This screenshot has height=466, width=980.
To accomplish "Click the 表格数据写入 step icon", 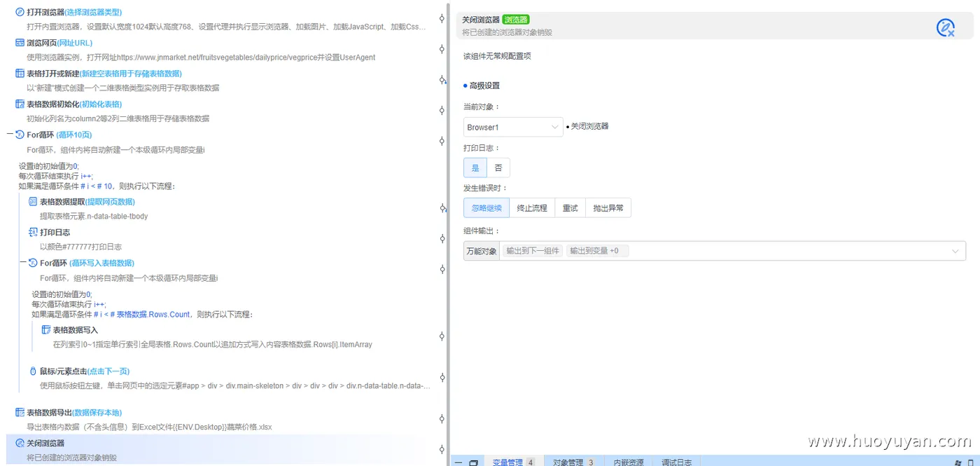I will click(x=46, y=329).
